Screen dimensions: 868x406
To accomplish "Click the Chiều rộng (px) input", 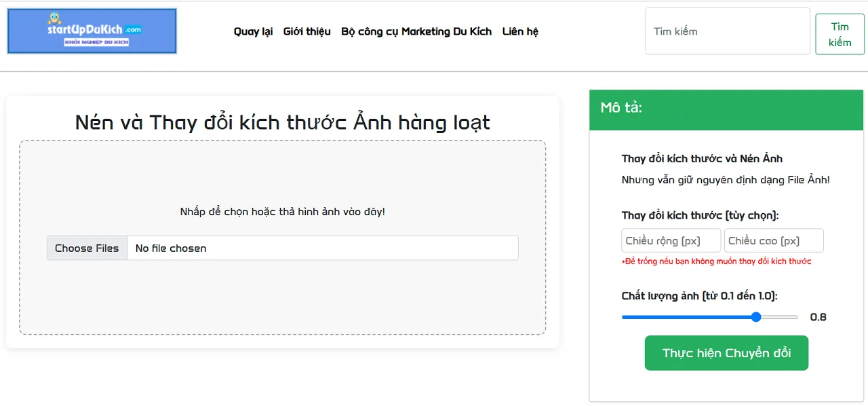I will click(671, 240).
